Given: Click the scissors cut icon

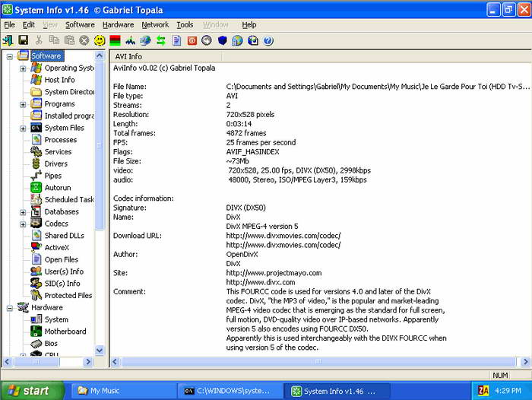Looking at the screenshot, I should (39, 40).
